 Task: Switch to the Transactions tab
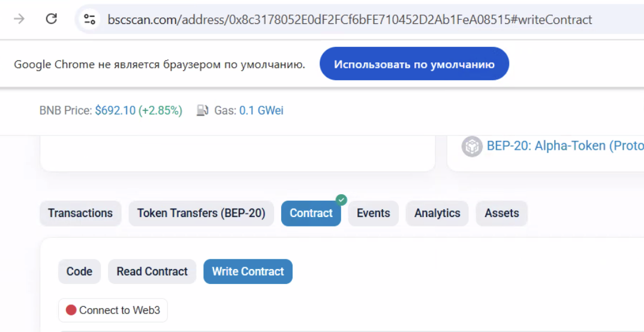[80, 213]
